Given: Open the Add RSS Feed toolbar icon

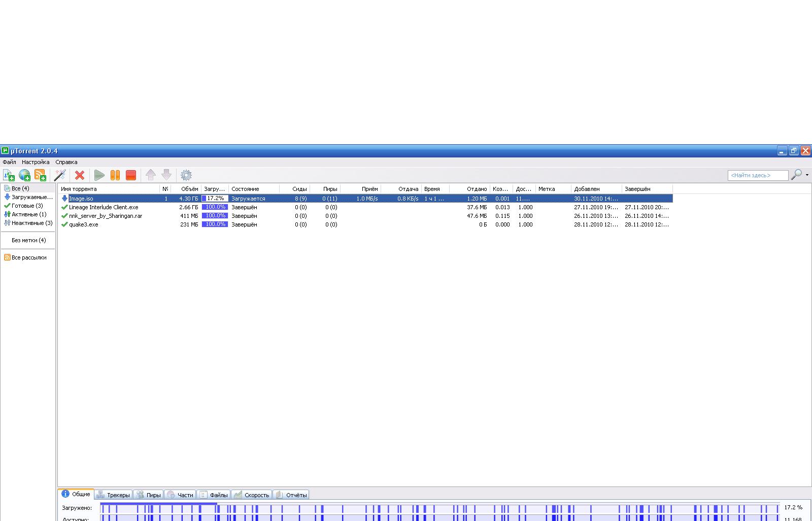Looking at the screenshot, I should (40, 175).
